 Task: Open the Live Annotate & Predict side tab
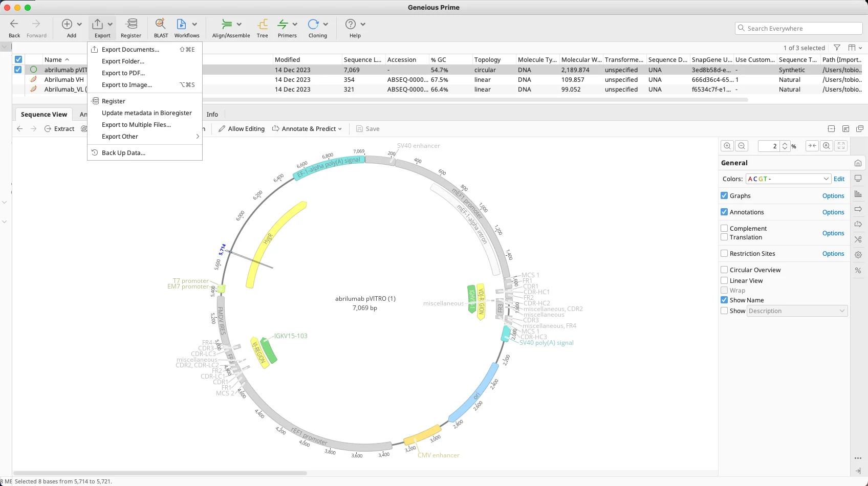[858, 224]
